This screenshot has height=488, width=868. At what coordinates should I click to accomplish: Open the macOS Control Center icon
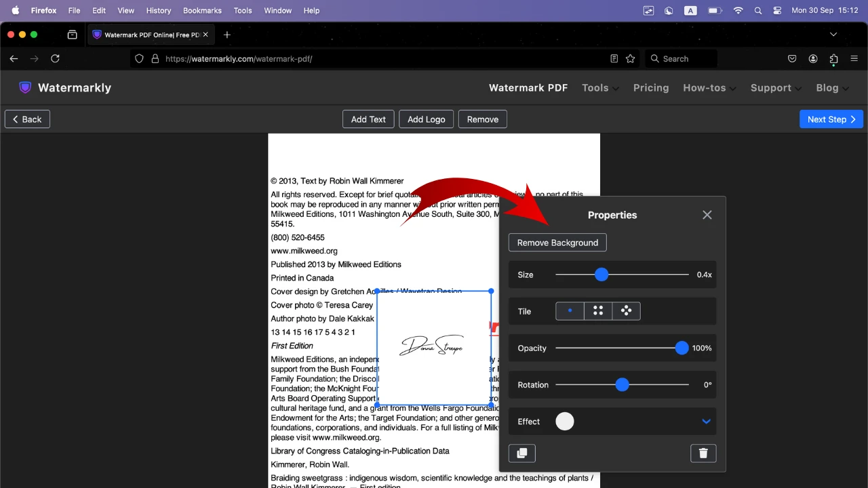point(777,10)
